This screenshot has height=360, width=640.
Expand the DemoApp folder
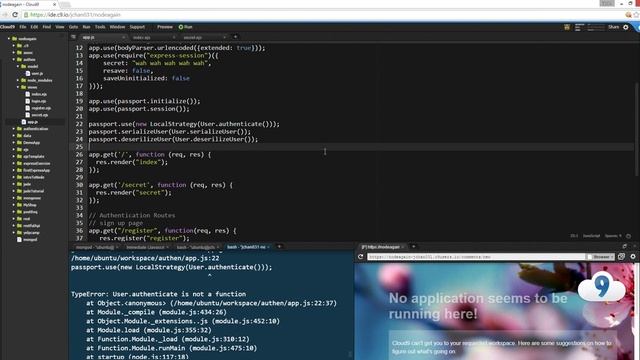point(14,143)
